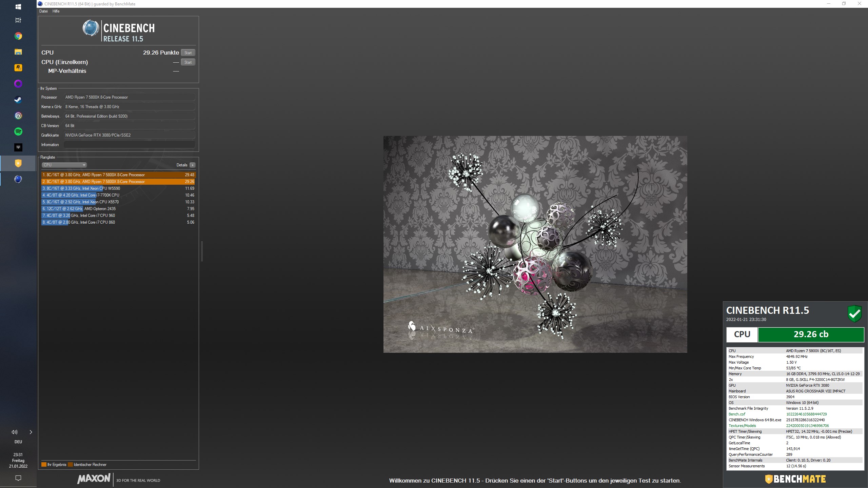The height and width of the screenshot is (488, 868).
Task: Click the Kerne x GHz field 8 Kerne
Action: point(129,107)
